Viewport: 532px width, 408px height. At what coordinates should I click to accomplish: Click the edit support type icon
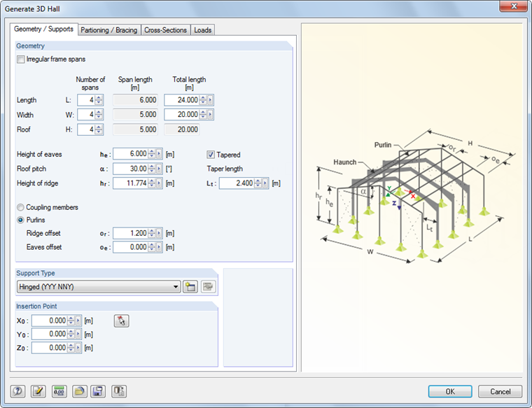pyautogui.click(x=208, y=287)
